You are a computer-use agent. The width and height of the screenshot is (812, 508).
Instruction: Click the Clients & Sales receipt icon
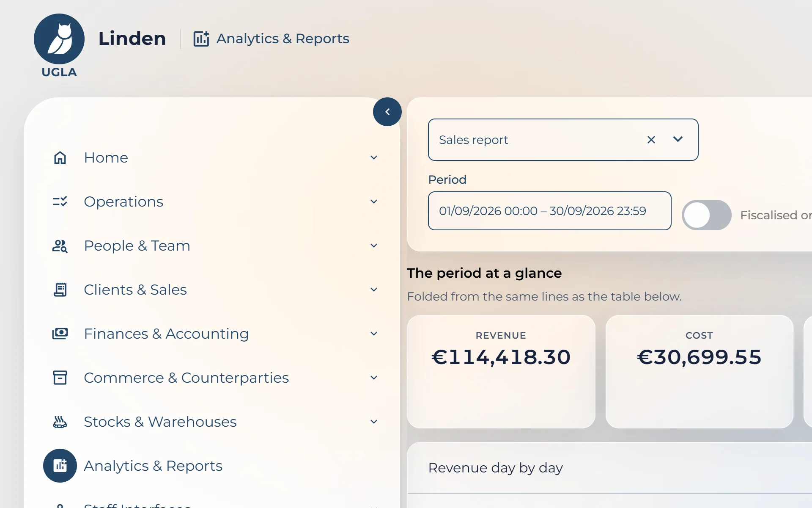click(60, 290)
